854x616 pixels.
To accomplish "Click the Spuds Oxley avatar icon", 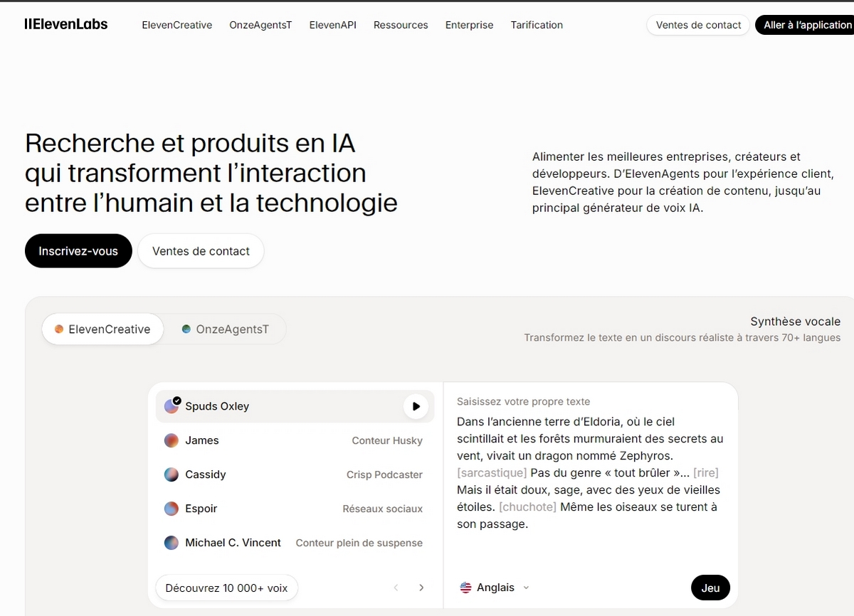I will [x=172, y=406].
